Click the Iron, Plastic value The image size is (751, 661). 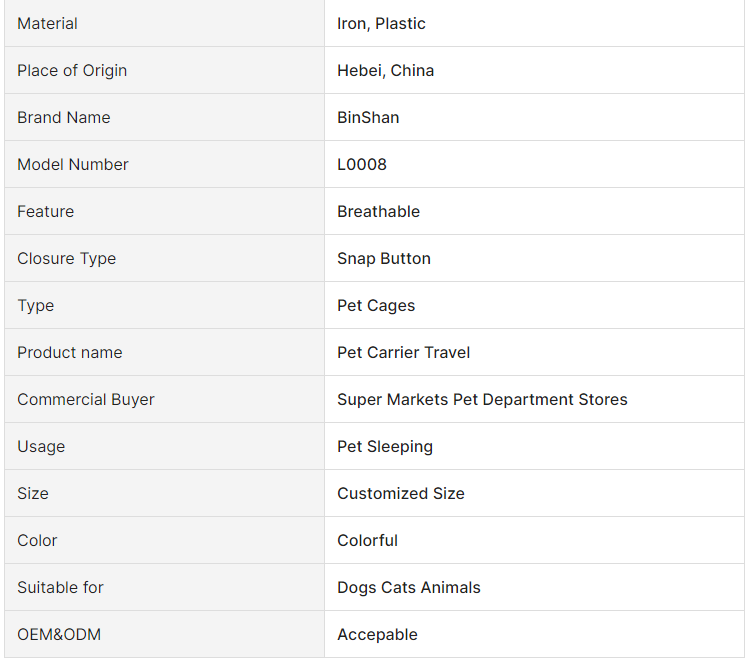point(381,23)
